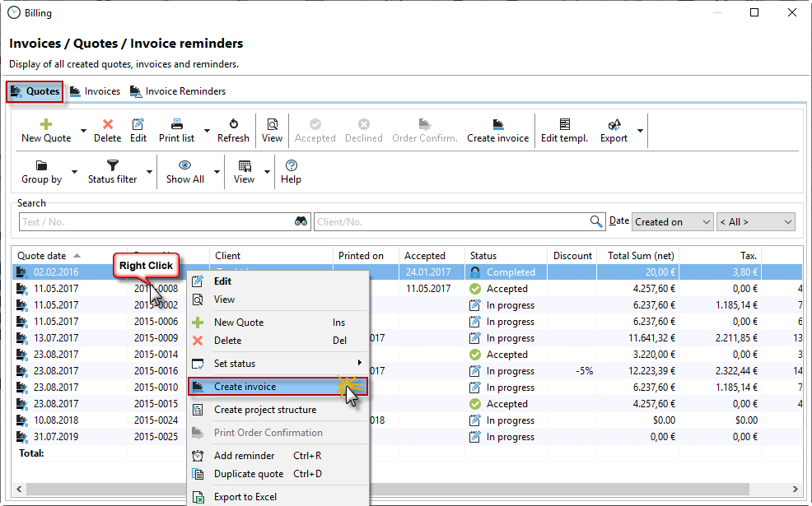Viewport: 812px width, 506px height.
Task: Click the Edit pencil toolbar icon
Action: (138, 124)
